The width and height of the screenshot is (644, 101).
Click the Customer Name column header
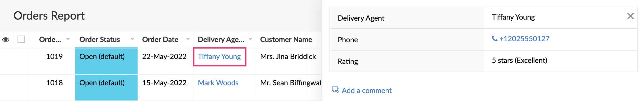(x=286, y=39)
